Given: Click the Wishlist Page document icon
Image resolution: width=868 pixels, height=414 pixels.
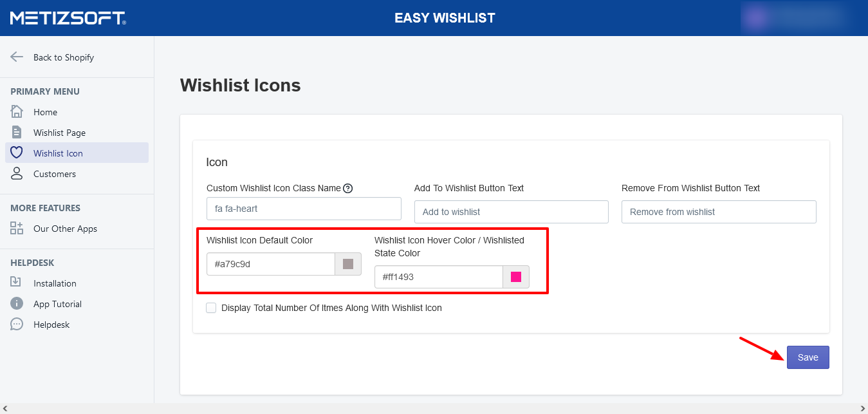Looking at the screenshot, I should (x=17, y=132).
